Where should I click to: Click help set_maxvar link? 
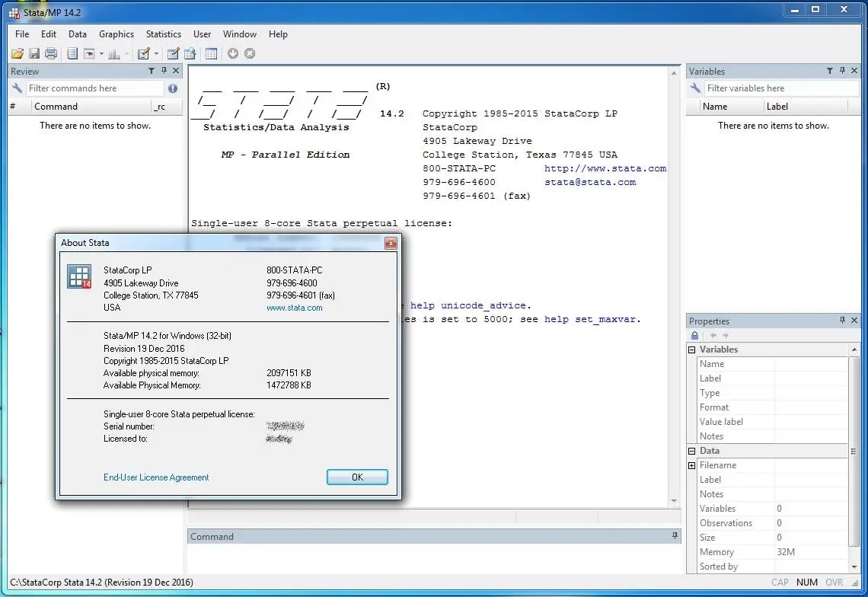589,319
